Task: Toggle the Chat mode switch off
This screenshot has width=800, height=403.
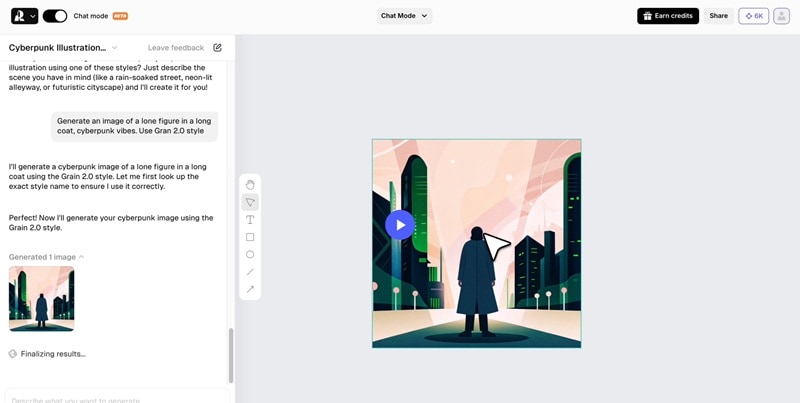Action: tap(55, 16)
